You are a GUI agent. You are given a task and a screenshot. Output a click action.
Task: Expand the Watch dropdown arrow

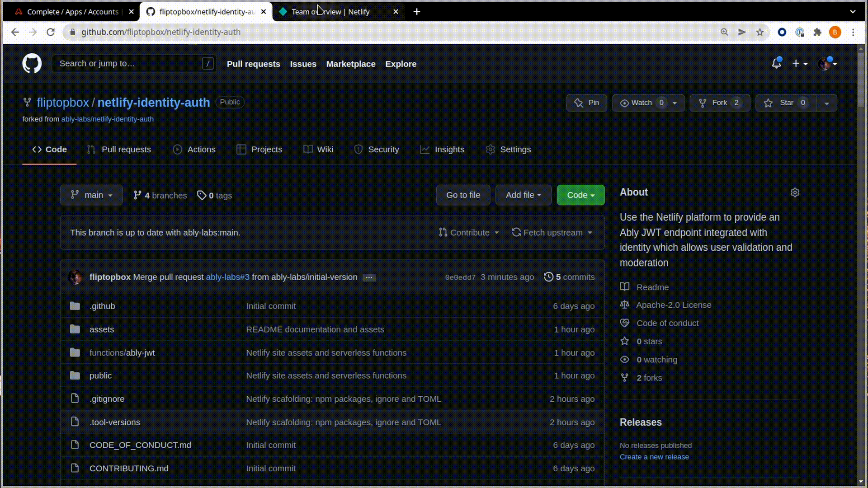[x=674, y=103]
